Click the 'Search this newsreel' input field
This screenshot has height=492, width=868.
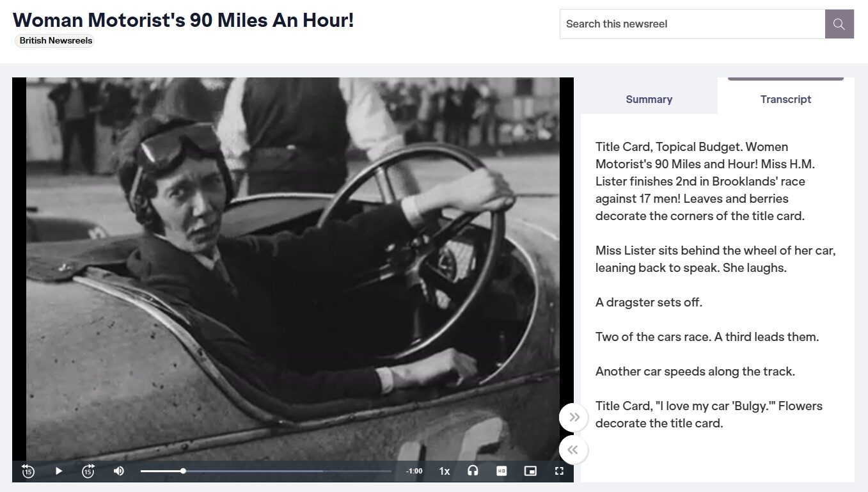click(691, 24)
